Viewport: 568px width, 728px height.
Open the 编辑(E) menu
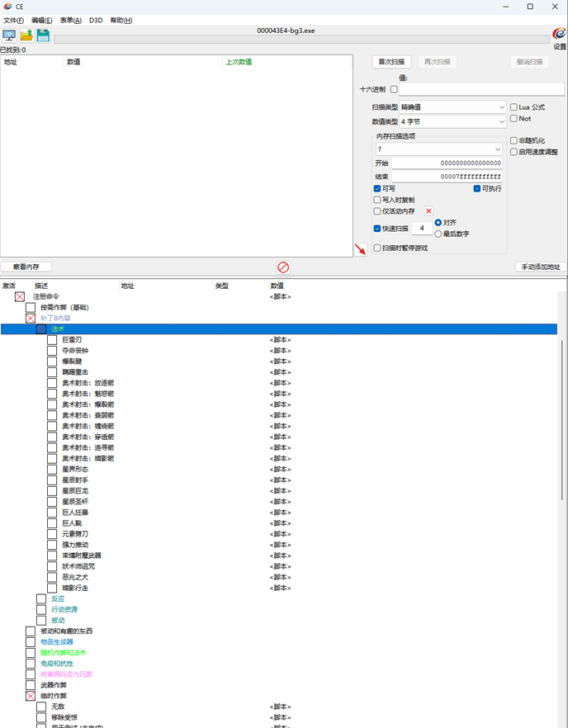[x=42, y=21]
